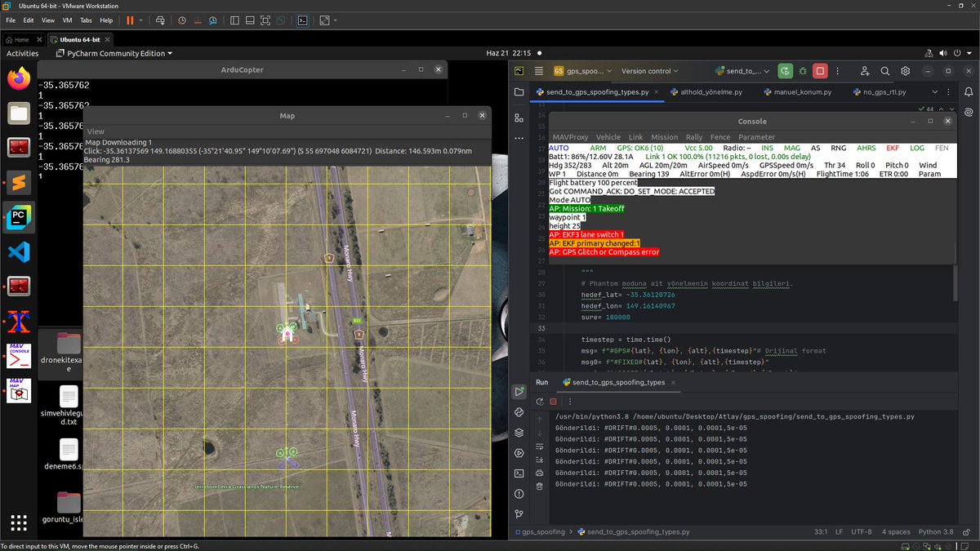Open PyCharm IDE settings gear
This screenshot has height=551, width=980.
click(x=905, y=71)
